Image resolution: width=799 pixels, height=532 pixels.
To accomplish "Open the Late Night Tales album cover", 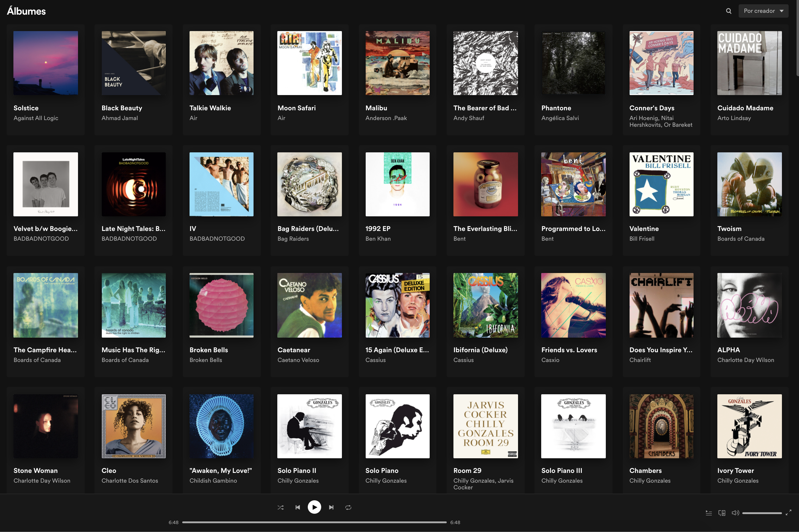I will tap(134, 184).
